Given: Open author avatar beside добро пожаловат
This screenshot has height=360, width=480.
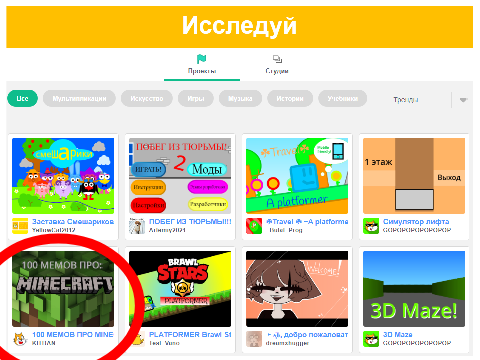Looking at the screenshot, I should (254, 339).
